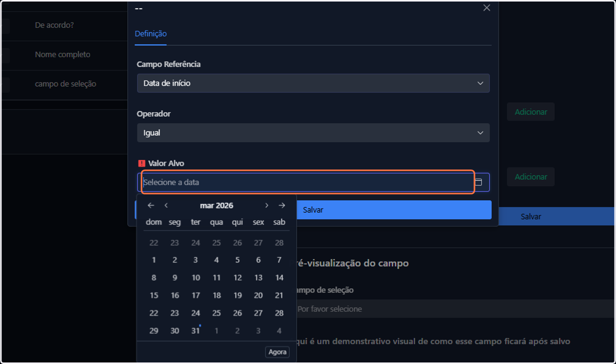The image size is (616, 364).
Task: Select March 7 in calendar
Action: (x=279, y=260)
